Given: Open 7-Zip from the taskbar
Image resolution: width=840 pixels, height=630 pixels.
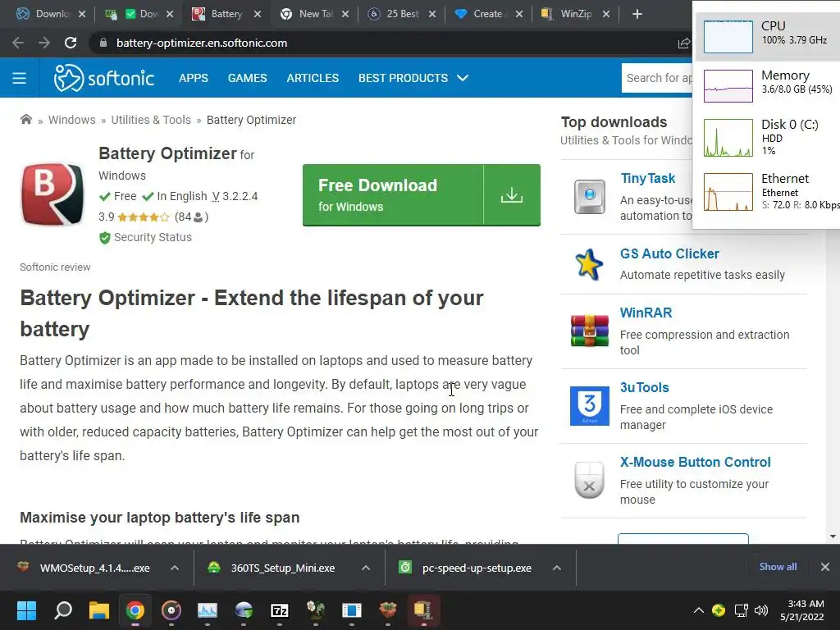Looking at the screenshot, I should point(280,610).
